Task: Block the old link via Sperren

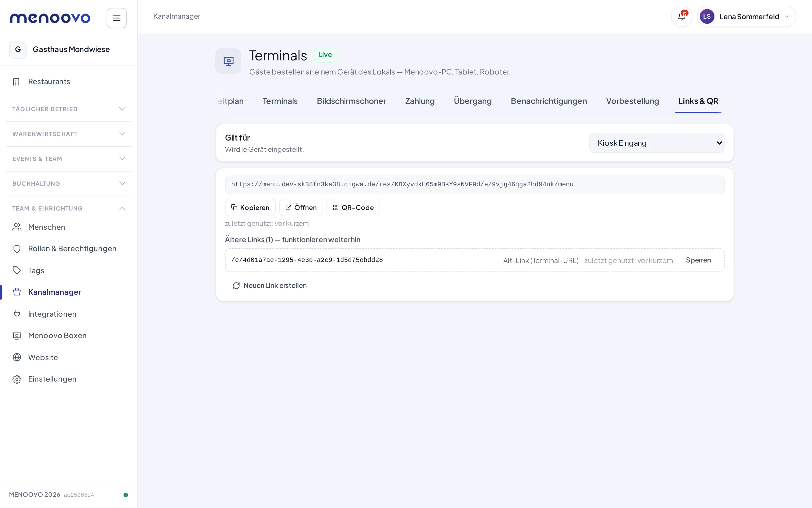Action: pyautogui.click(x=698, y=260)
